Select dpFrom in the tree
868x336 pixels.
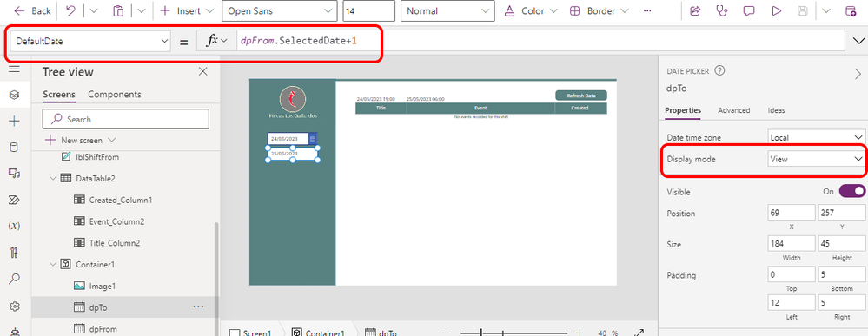click(x=103, y=329)
